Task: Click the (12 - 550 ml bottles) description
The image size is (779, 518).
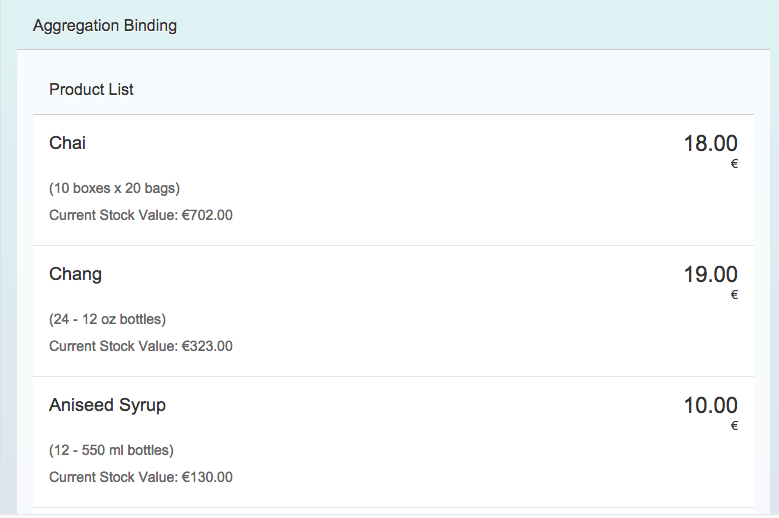Action: [111, 450]
